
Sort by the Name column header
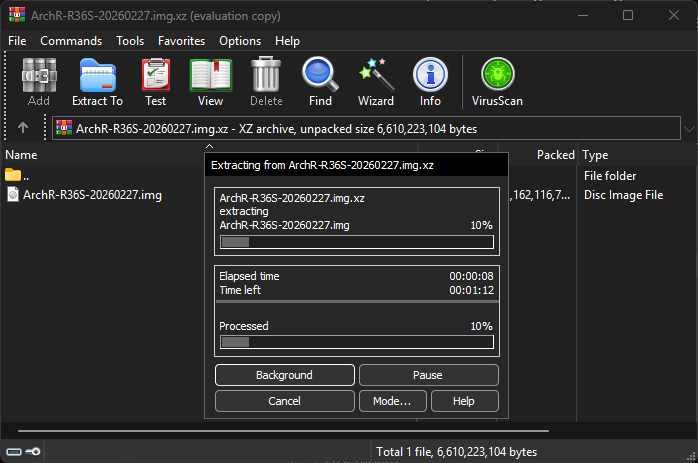tap(21, 155)
